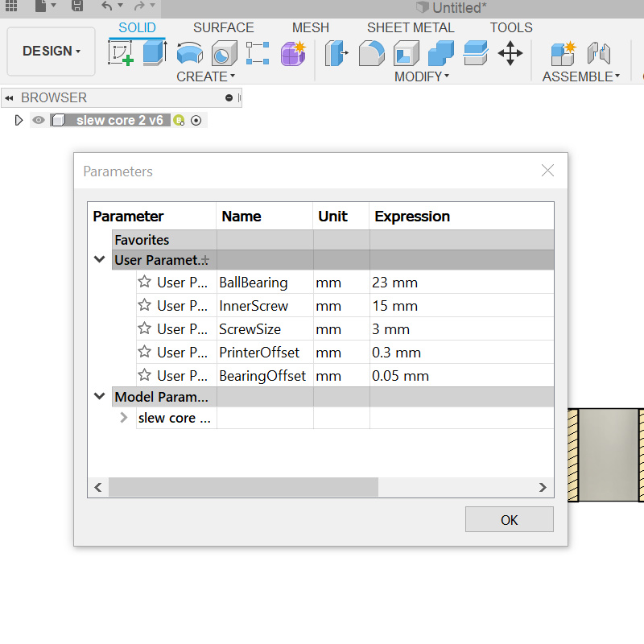Redo the last action
This screenshot has height=644, width=644.
pyautogui.click(x=139, y=6)
